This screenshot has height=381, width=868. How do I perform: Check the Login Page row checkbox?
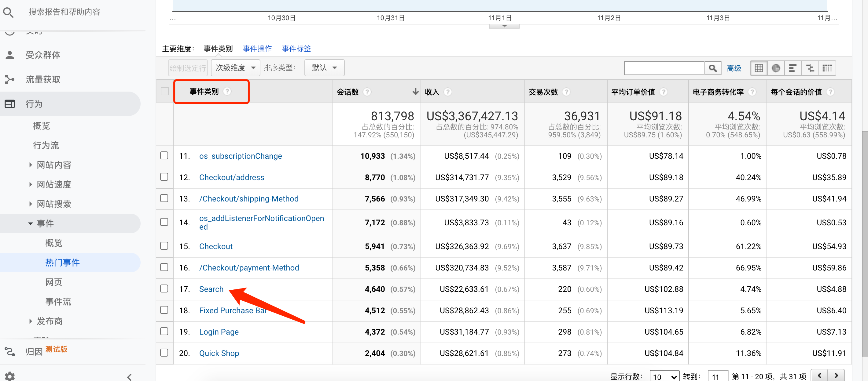coord(164,331)
